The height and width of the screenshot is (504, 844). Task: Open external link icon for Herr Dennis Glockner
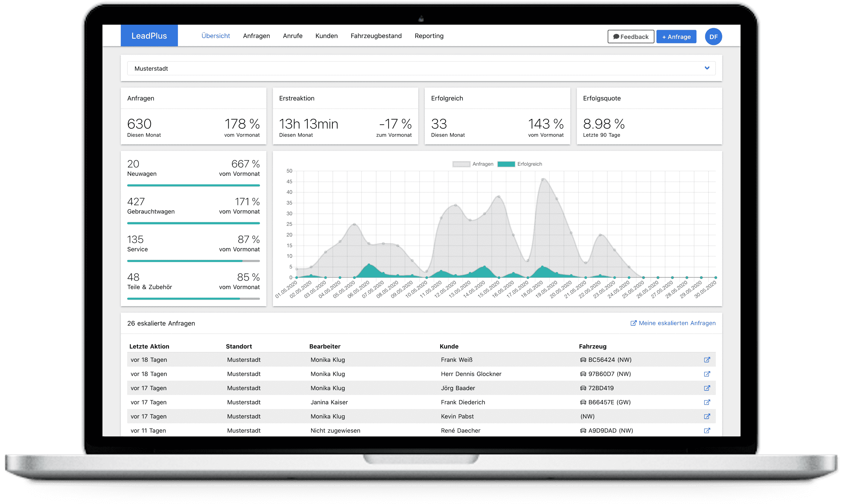[707, 374]
